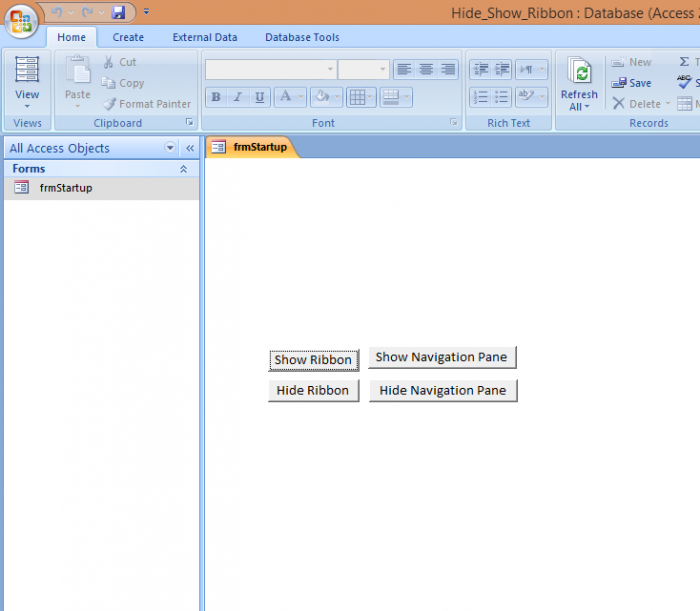Click the View button icon
The image size is (700, 611).
coord(27,72)
